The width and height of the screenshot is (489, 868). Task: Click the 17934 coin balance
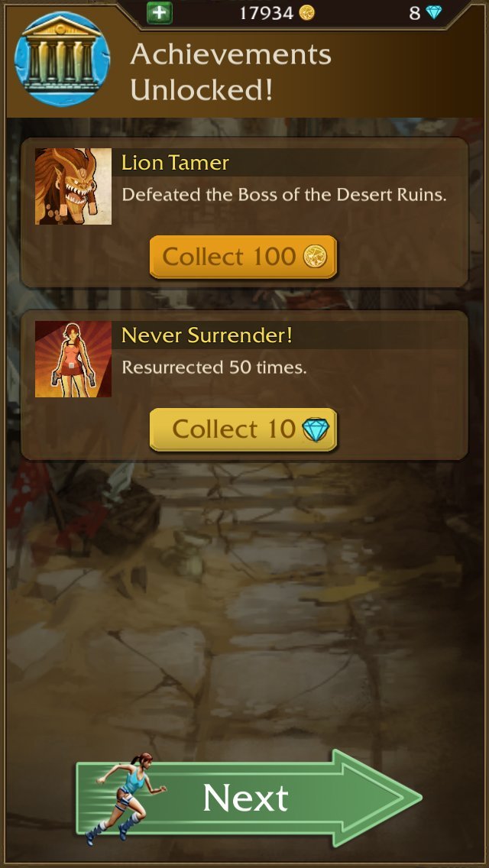point(267,13)
